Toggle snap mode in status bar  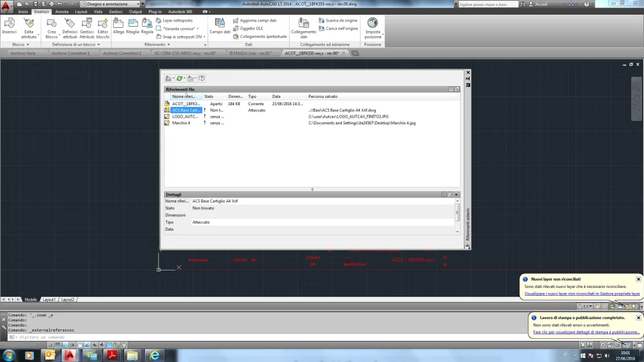point(50,345)
